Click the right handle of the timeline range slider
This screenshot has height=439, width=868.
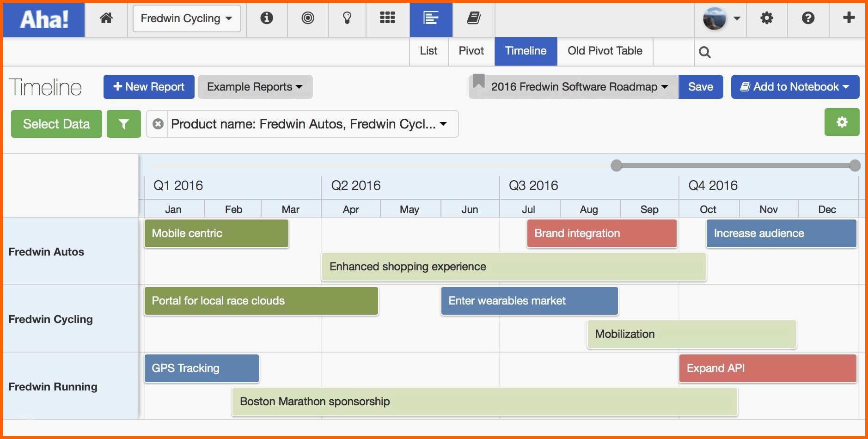coord(855,165)
